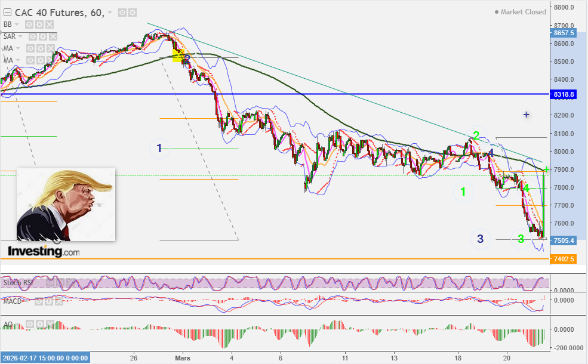The image size is (588, 364).
Task: Expand the BB indicator dropdown arrow
Action: 17,24
